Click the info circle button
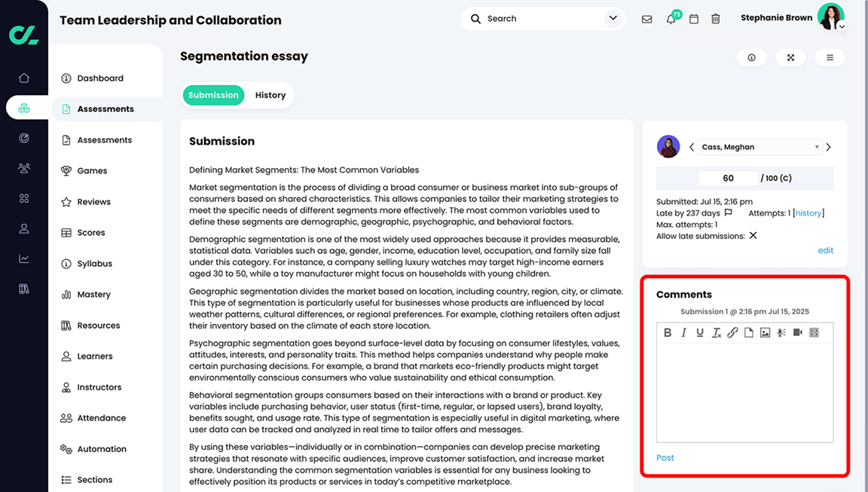 [x=751, y=57]
